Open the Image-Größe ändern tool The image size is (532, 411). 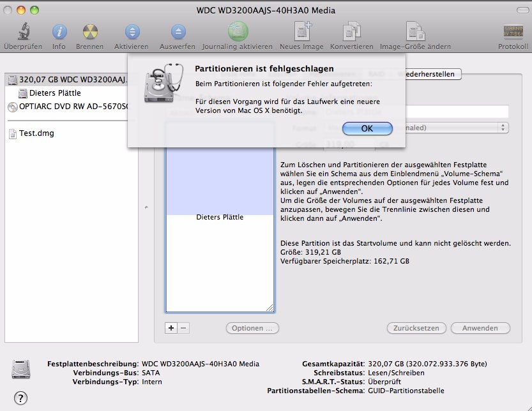[415, 31]
